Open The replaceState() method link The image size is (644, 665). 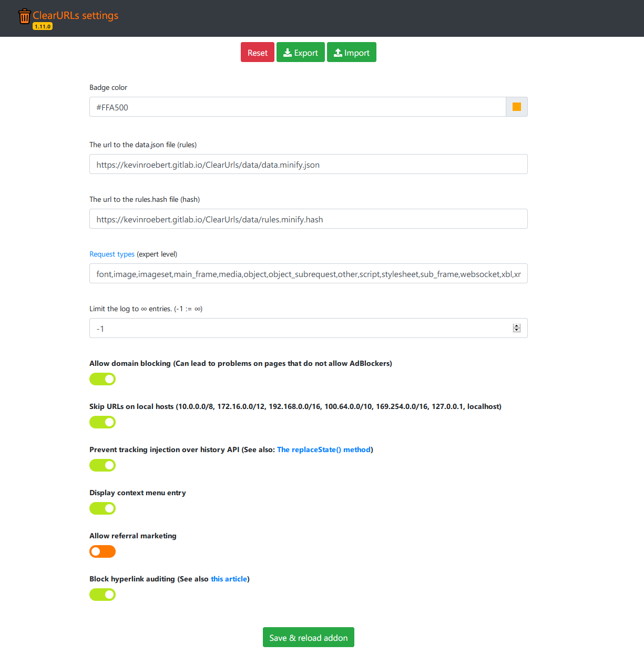324,450
